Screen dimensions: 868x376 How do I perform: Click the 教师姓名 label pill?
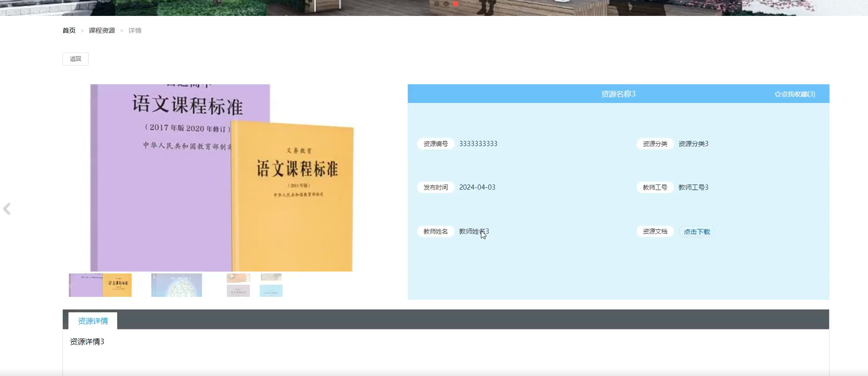(x=435, y=231)
